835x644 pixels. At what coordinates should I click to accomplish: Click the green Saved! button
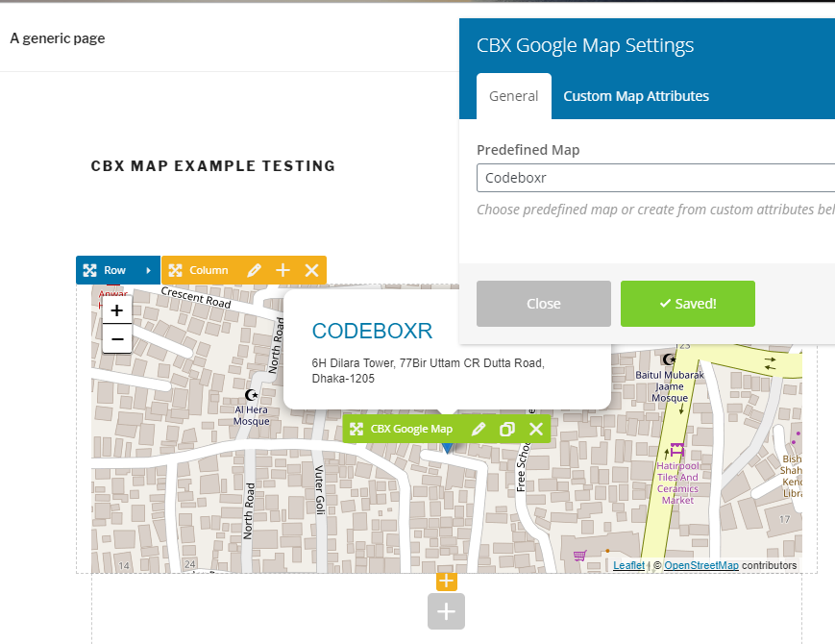[687, 304]
